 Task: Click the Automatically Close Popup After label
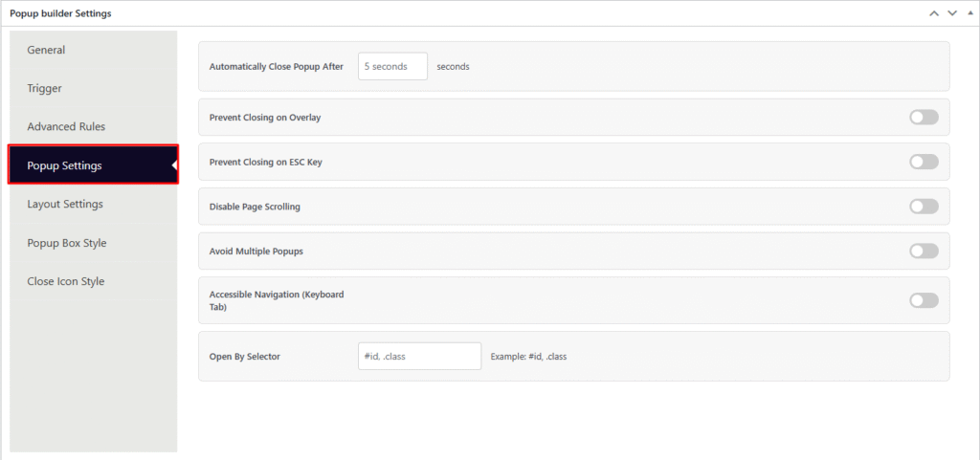(276, 67)
